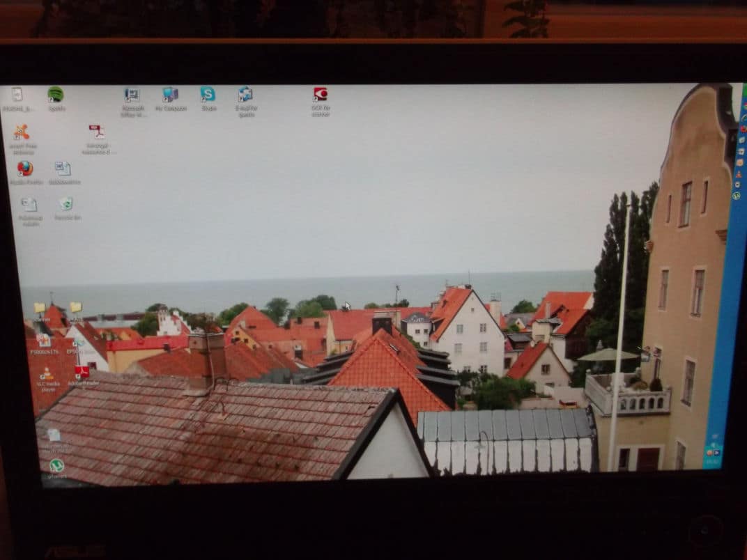Launch VLC media player shortcut
Viewport: 747px width, 560px height.
[x=47, y=373]
